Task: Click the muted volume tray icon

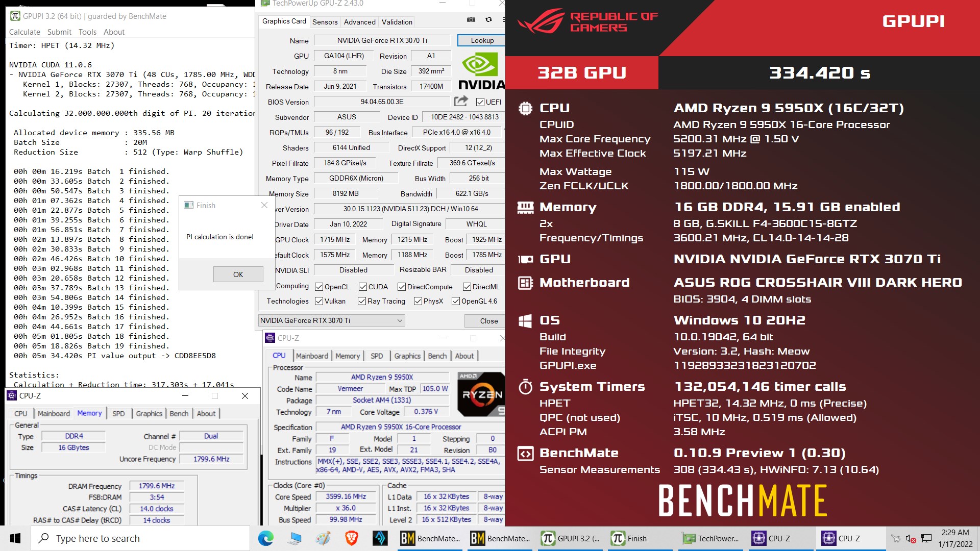Action: coord(911,538)
